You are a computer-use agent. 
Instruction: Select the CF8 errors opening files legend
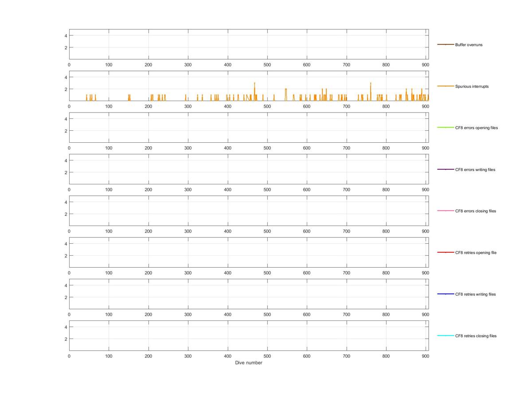pyautogui.click(x=477, y=128)
